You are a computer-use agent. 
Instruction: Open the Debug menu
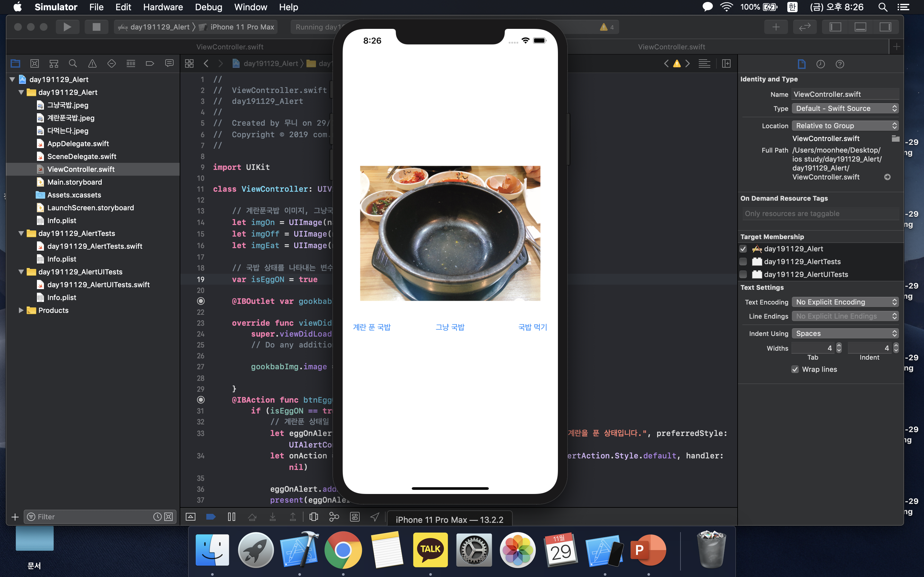coord(208,7)
